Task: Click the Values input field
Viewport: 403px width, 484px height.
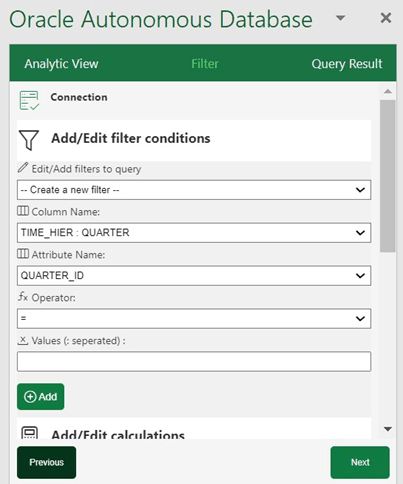Action: click(x=194, y=361)
